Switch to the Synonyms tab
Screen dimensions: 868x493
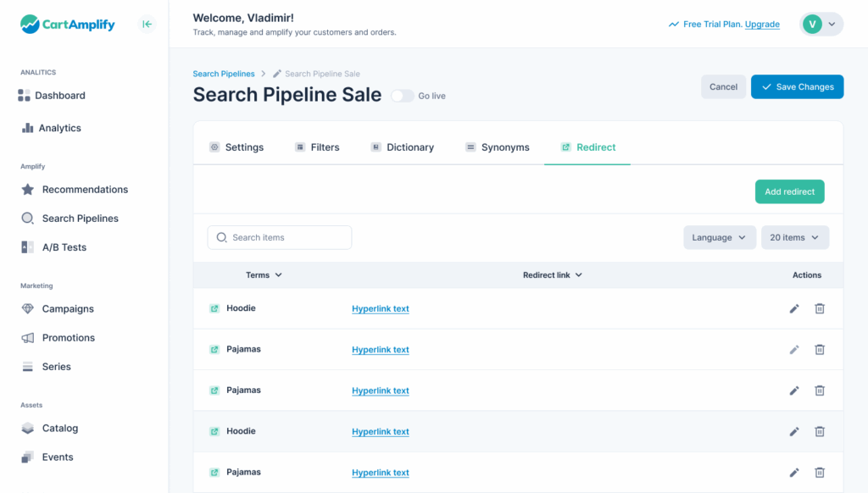click(x=497, y=147)
